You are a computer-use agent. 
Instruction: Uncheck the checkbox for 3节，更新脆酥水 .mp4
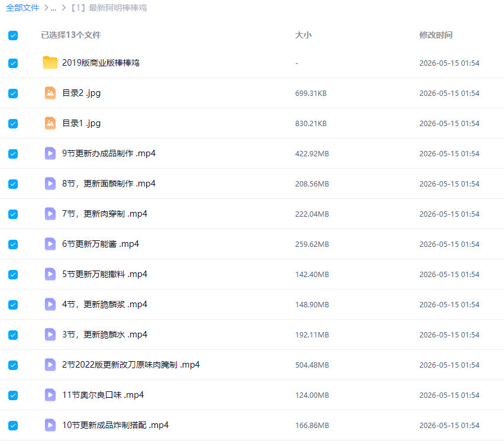(x=13, y=335)
